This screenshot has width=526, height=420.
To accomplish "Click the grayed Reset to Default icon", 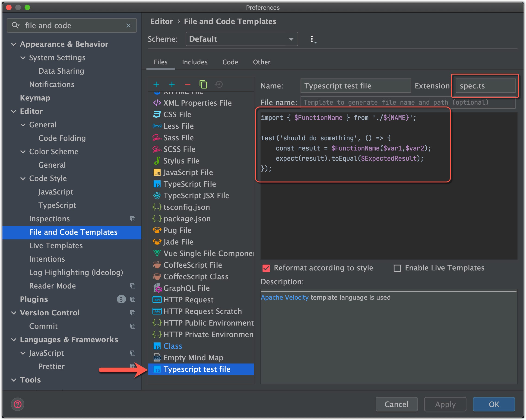I will pos(219,85).
